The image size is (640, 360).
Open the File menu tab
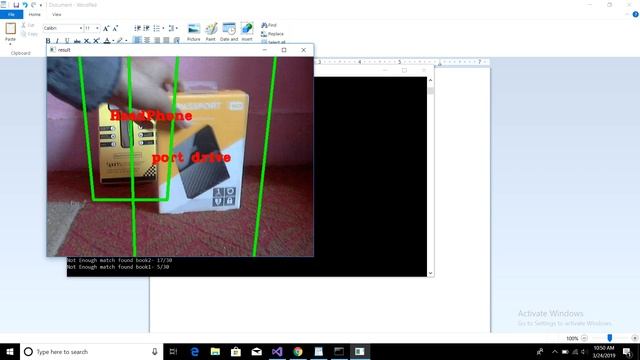point(11,14)
